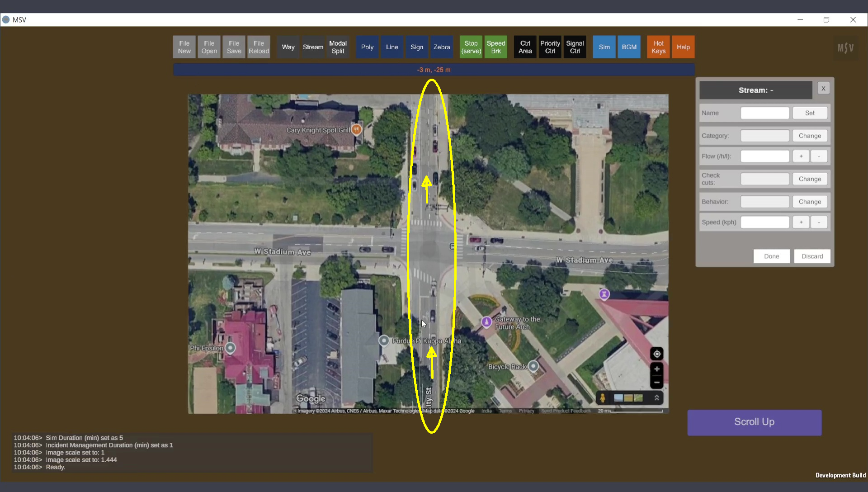The width and height of the screenshot is (868, 492).
Task: Decrease Speed (kph) with minus button
Action: click(819, 222)
